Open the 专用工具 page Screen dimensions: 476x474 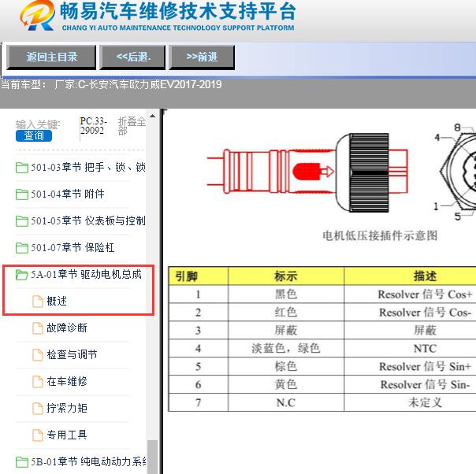(67, 435)
